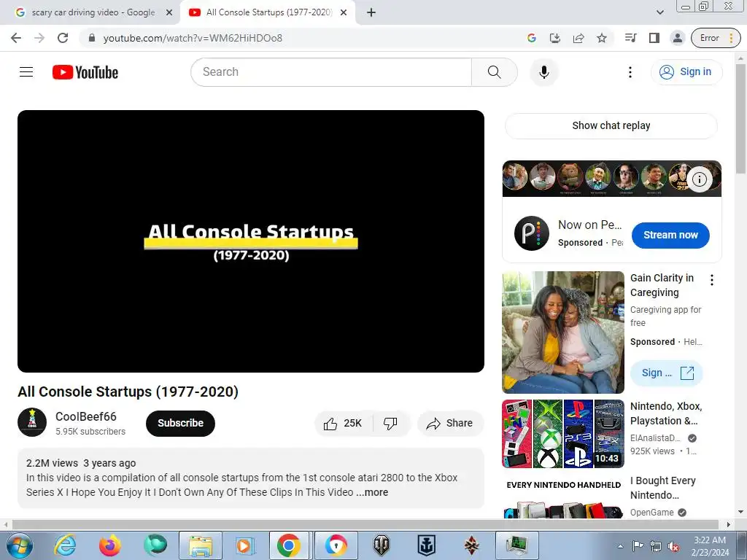747x560 pixels.
Task: Open the Windows Start button
Action: pyautogui.click(x=19, y=545)
